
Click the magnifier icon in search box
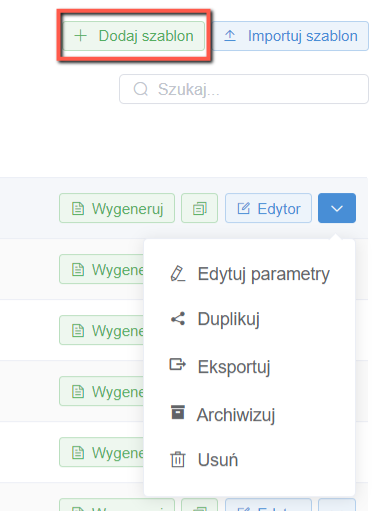(x=141, y=89)
